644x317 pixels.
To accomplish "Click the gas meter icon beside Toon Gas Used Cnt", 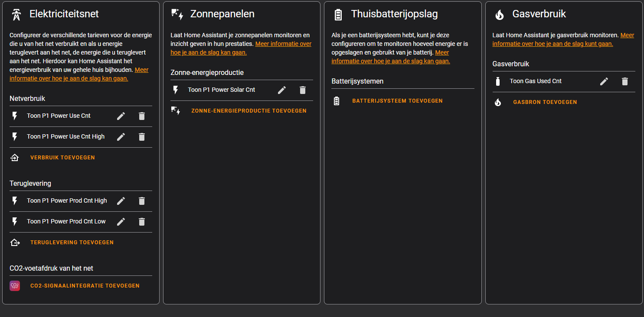I will tap(498, 81).
